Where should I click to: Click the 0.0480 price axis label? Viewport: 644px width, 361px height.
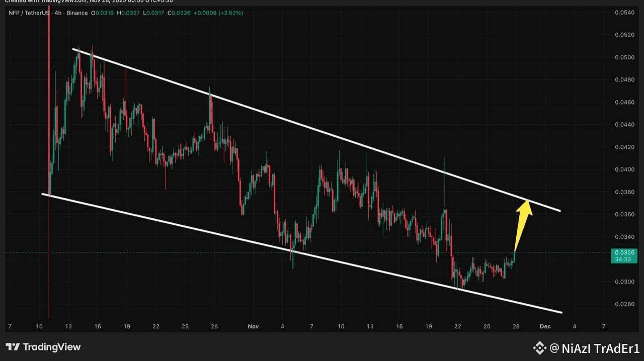coord(624,79)
